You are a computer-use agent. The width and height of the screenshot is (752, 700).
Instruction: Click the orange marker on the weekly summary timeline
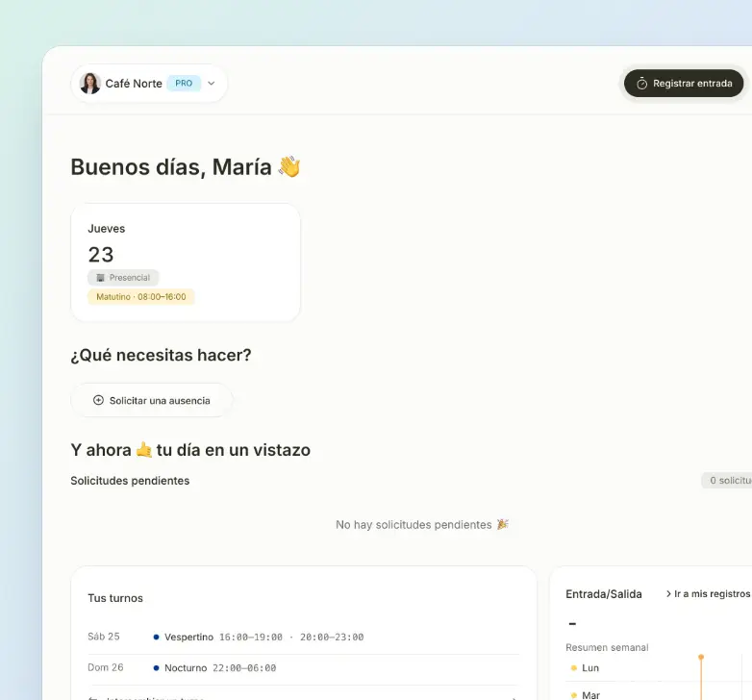[701, 657]
